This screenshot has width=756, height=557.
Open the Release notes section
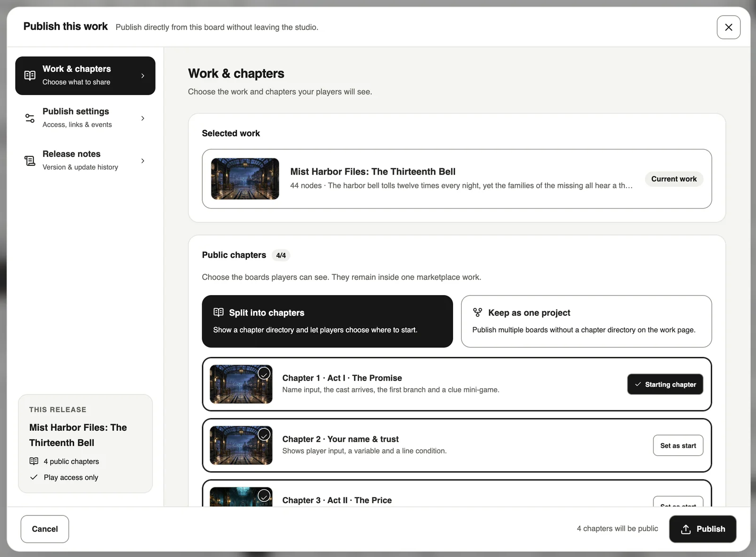click(x=85, y=161)
